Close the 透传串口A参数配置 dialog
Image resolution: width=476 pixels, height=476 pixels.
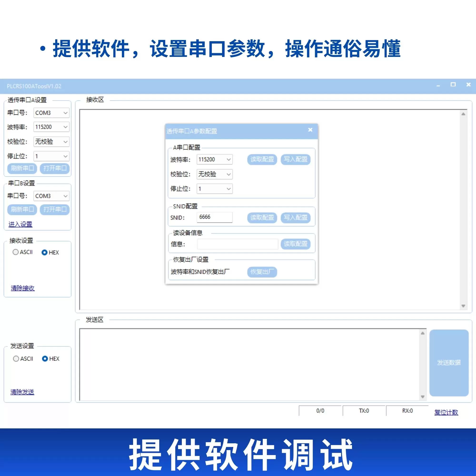click(310, 130)
